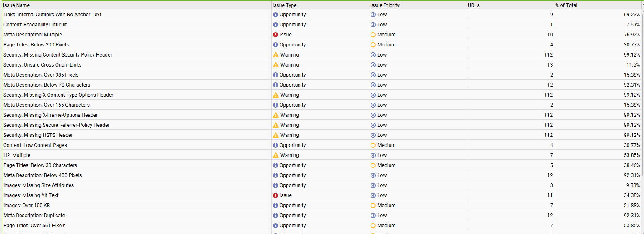Image resolution: width=644 pixels, height=234 pixels.
Task: Click Opportunity info icon for Readability Difficult row
Action: click(x=275, y=25)
